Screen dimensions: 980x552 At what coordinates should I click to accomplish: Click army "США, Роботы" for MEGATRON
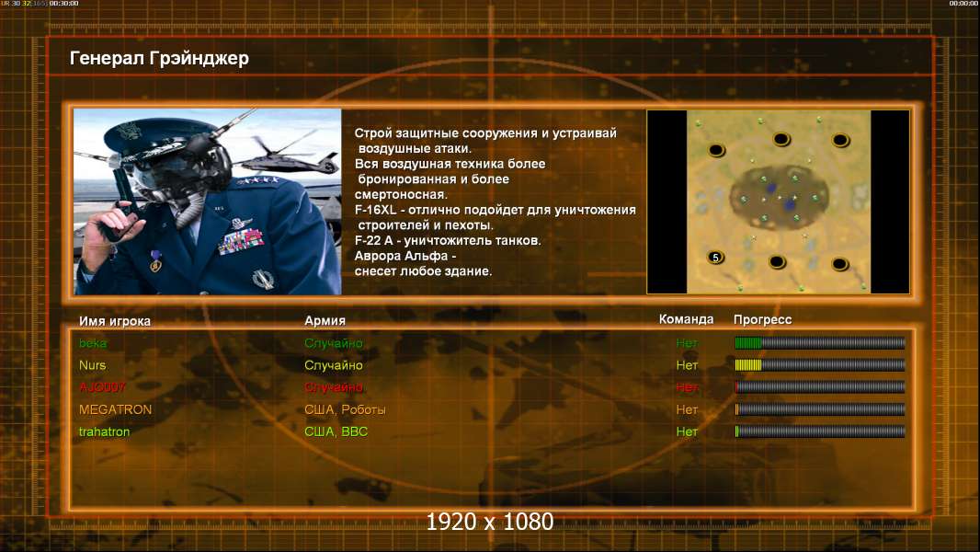click(345, 409)
